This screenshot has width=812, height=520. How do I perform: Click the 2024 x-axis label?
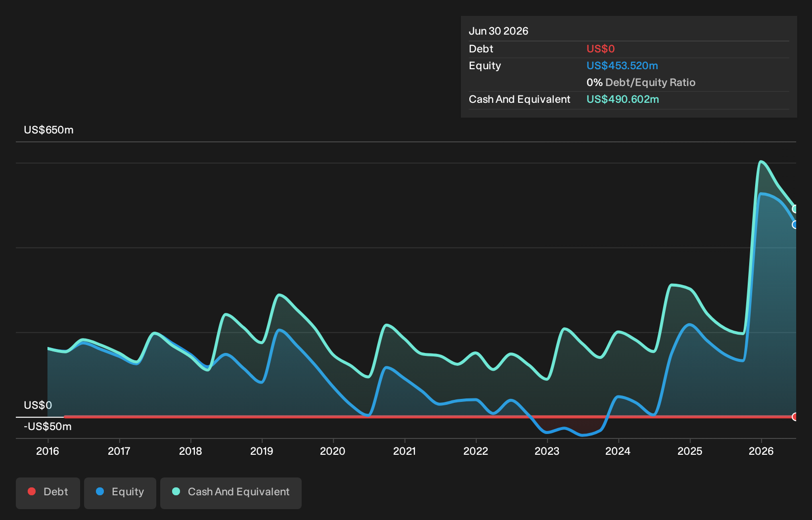click(x=618, y=451)
